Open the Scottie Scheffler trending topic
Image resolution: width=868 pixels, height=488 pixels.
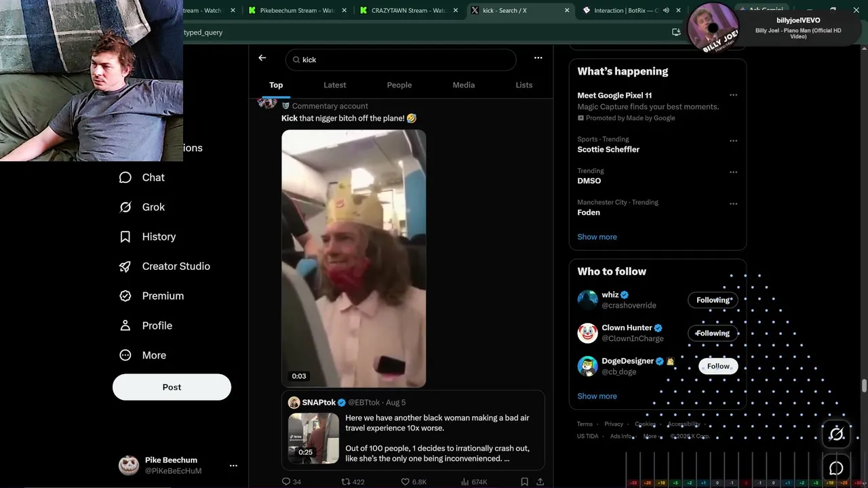(608, 150)
